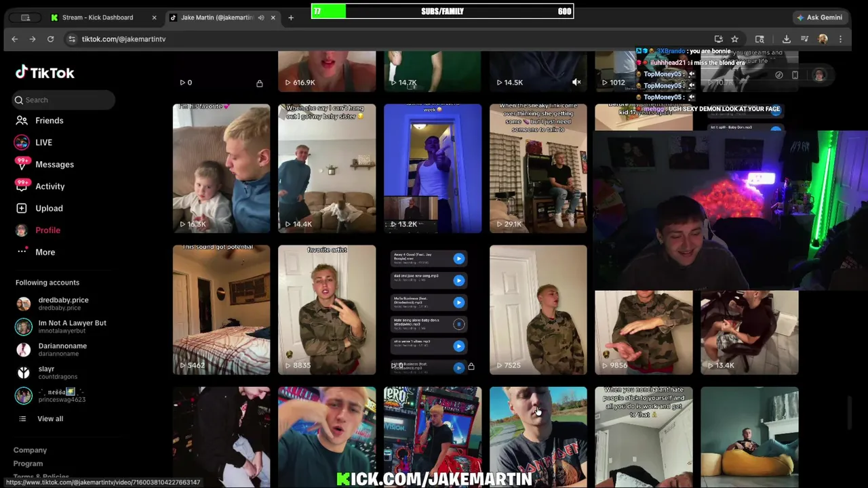Open 'When you nonchalant' video thumbnail

[x=644, y=436]
